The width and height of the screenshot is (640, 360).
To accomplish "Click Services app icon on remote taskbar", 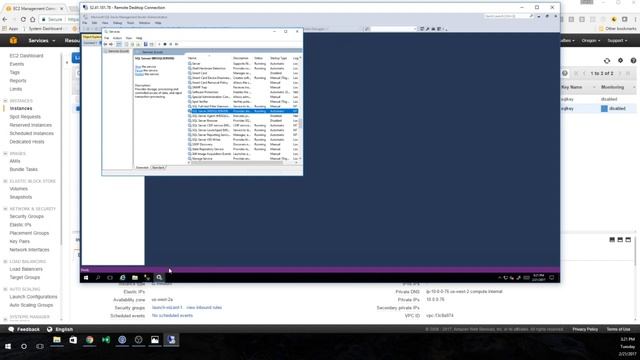I will click(159, 278).
